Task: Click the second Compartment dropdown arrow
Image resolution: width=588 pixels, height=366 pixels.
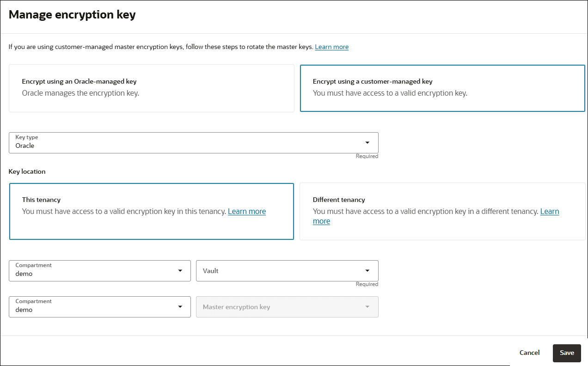Action: 180,306
